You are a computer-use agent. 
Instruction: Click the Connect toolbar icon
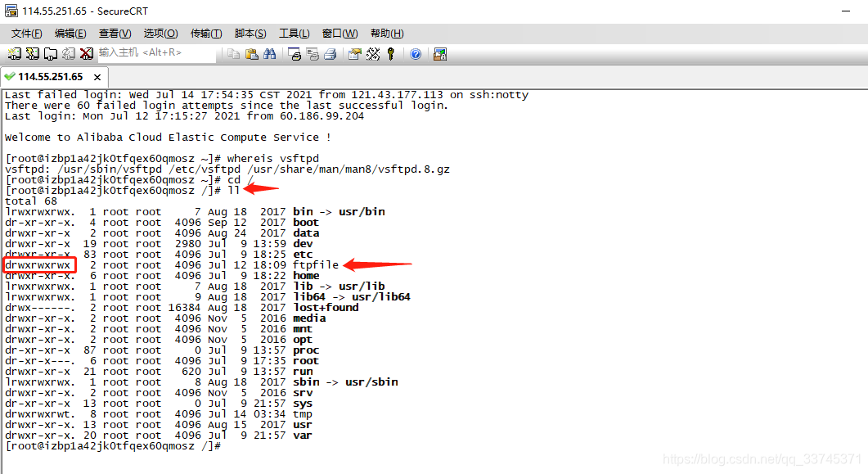click(15, 54)
